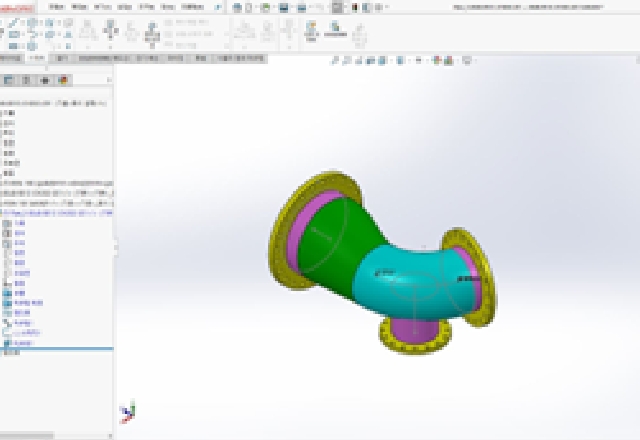Screen dimensions: 640x440
Task: Open Options gear icon in top toolbar
Action: [x=378, y=7]
